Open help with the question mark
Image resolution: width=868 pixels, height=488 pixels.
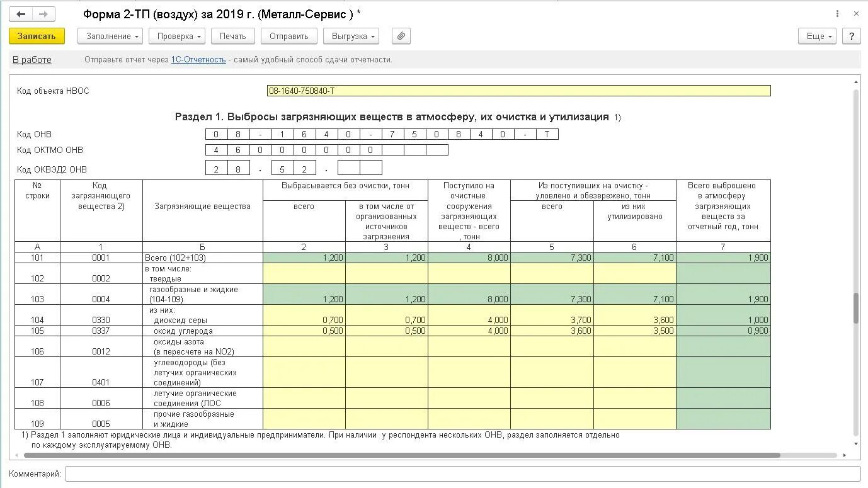[851, 36]
